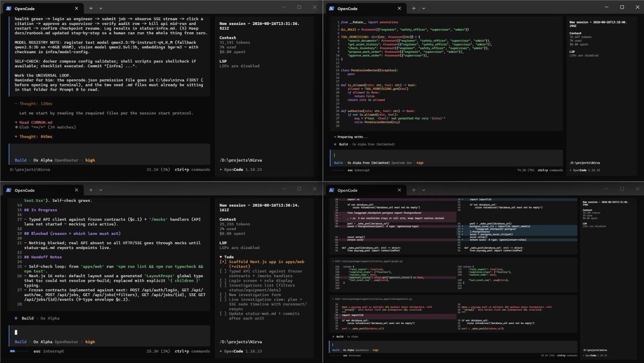Click the PowerShell icon in the diff window's tab
Image resolution: width=644 pixels, height=363 pixels.
point(333,190)
